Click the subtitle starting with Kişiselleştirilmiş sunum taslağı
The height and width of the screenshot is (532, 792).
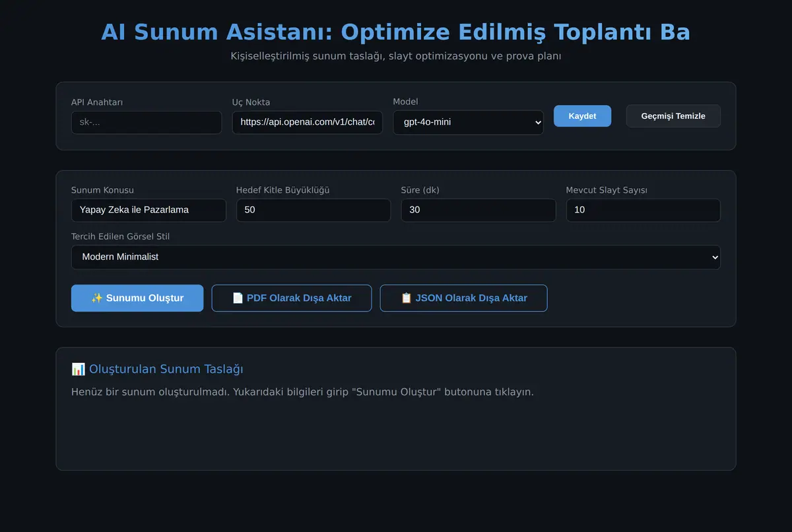(396, 56)
